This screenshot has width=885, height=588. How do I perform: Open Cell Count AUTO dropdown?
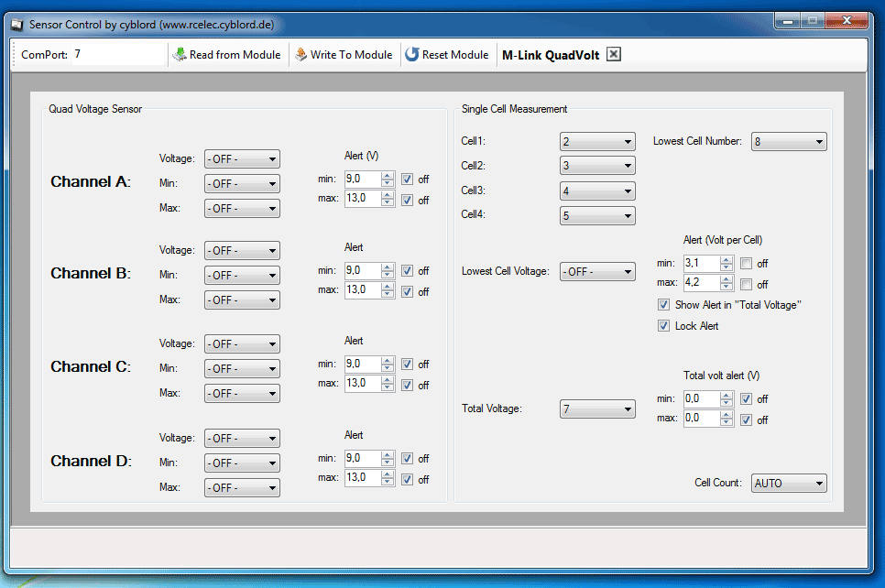click(789, 483)
